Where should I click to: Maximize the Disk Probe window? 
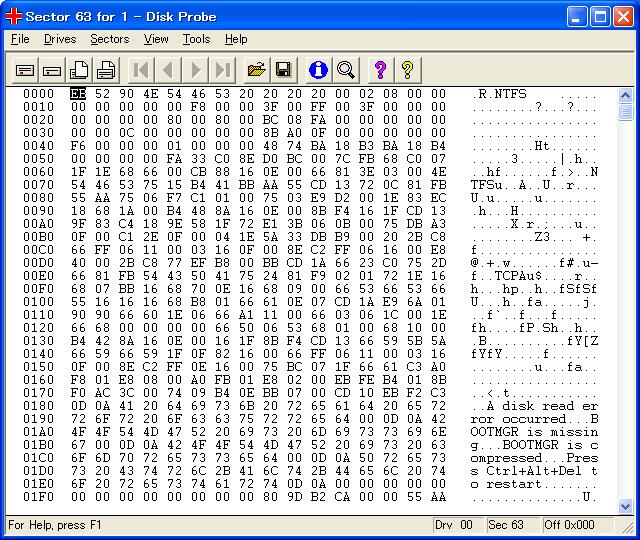click(600, 17)
